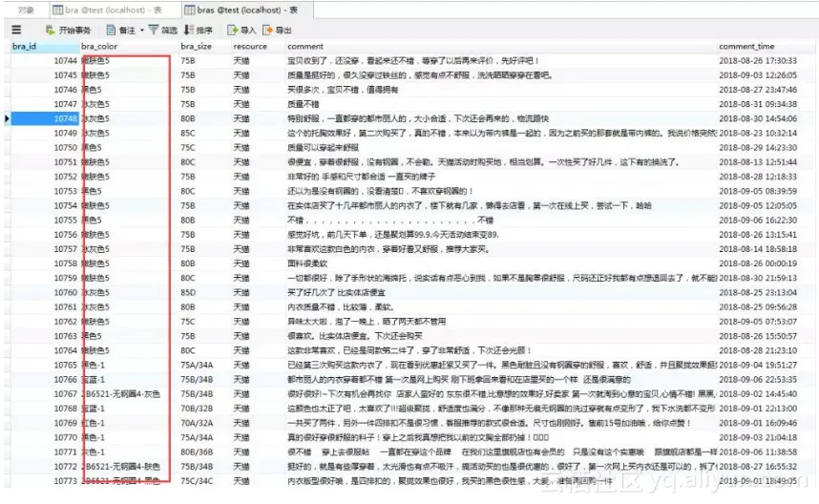Click bra_size cell 70A/32A in row 10769
The height and width of the screenshot is (504, 819).
coord(197,423)
